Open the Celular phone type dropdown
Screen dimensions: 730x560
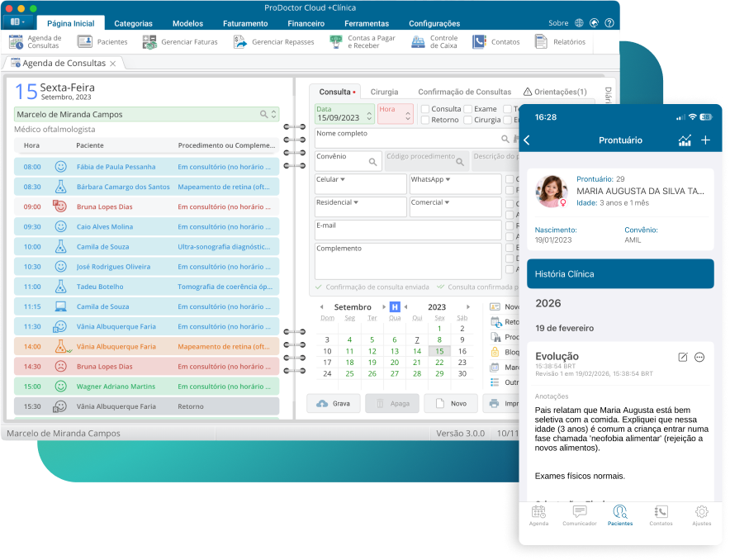[342, 179]
